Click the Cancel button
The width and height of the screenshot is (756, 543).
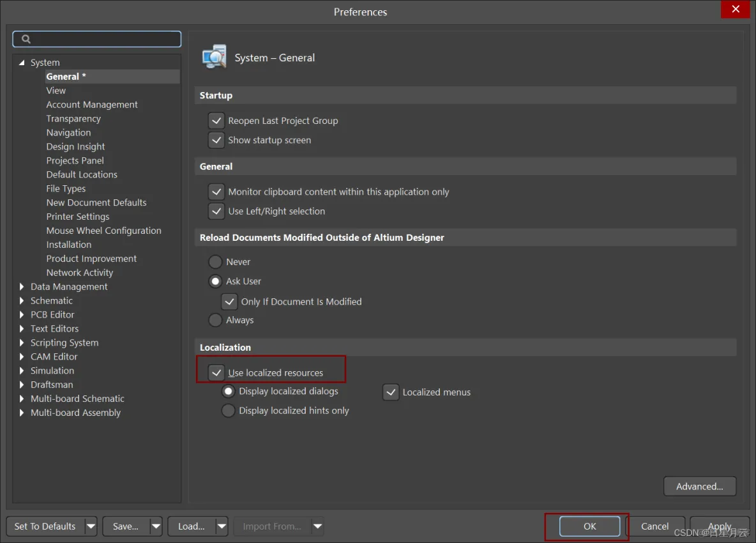(x=654, y=526)
